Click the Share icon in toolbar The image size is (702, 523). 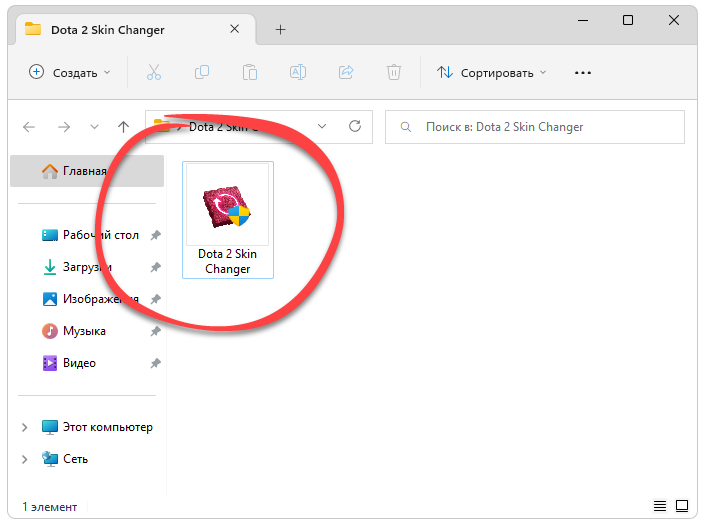pos(346,72)
